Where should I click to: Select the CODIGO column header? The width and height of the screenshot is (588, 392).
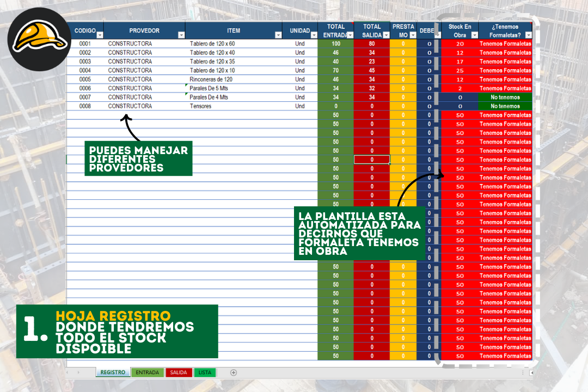85,30
